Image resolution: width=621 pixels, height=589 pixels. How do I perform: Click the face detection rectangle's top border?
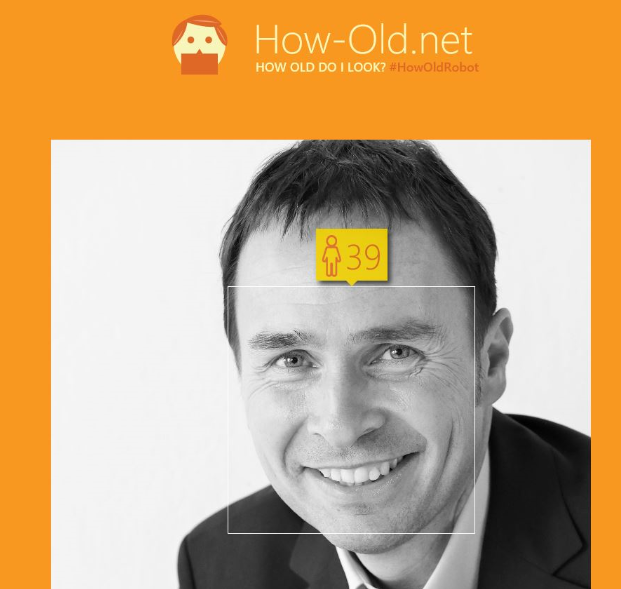click(x=351, y=286)
